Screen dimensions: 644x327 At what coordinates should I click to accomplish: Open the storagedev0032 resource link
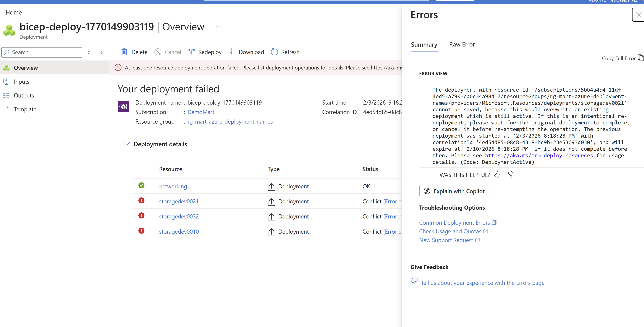tap(179, 217)
